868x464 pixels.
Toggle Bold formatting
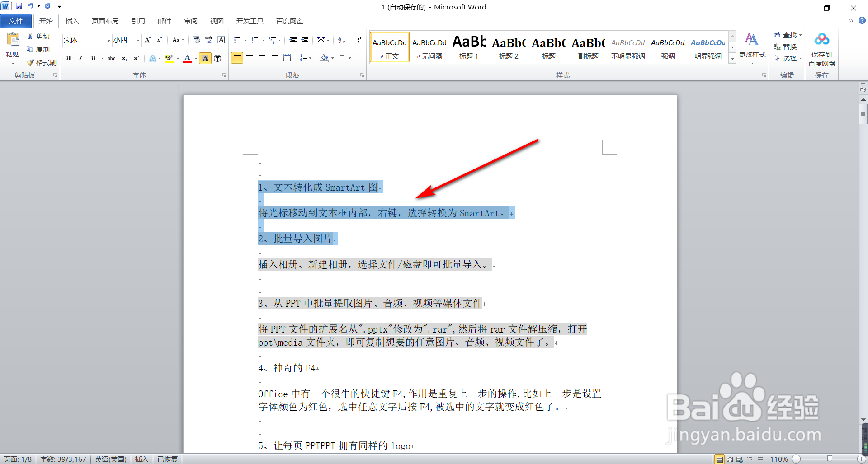pyautogui.click(x=68, y=58)
